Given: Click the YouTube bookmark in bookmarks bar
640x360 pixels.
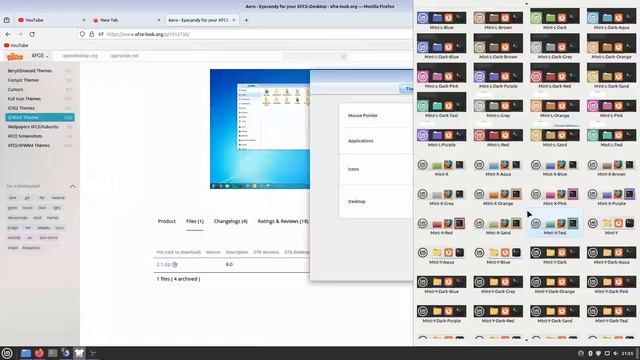Looking at the screenshot, I should (x=16, y=45).
